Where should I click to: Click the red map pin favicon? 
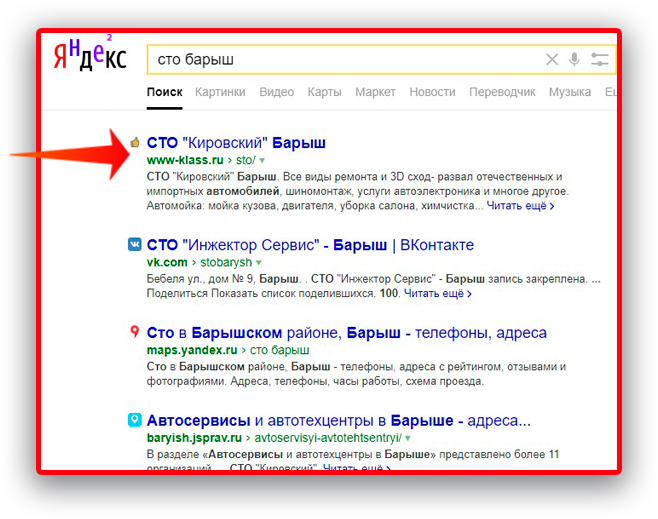(x=135, y=332)
